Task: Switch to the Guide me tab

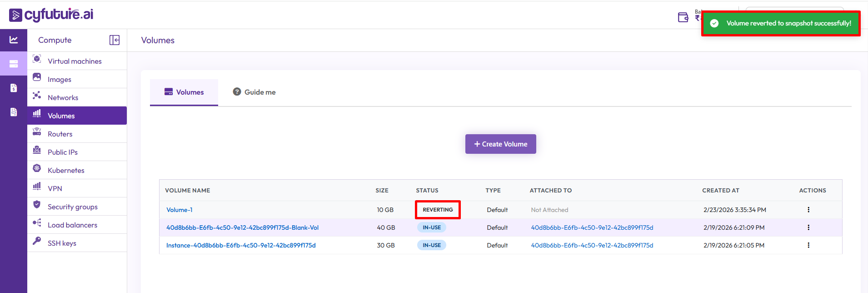Action: [254, 92]
